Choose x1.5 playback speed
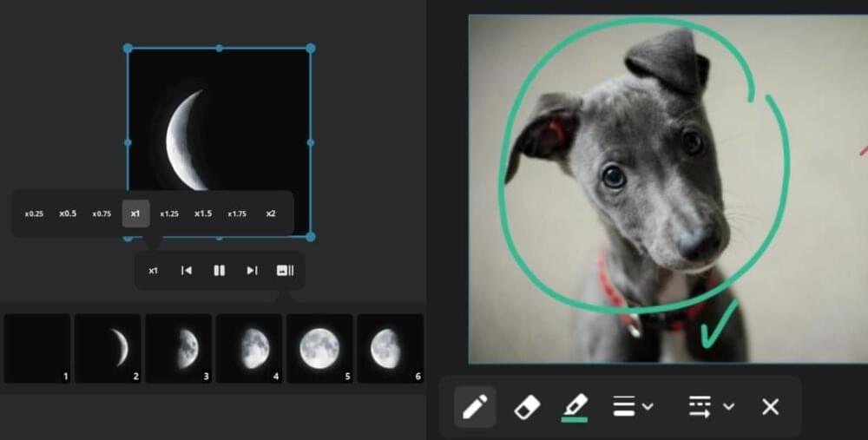Viewport: 868px width, 440px height. (x=203, y=213)
